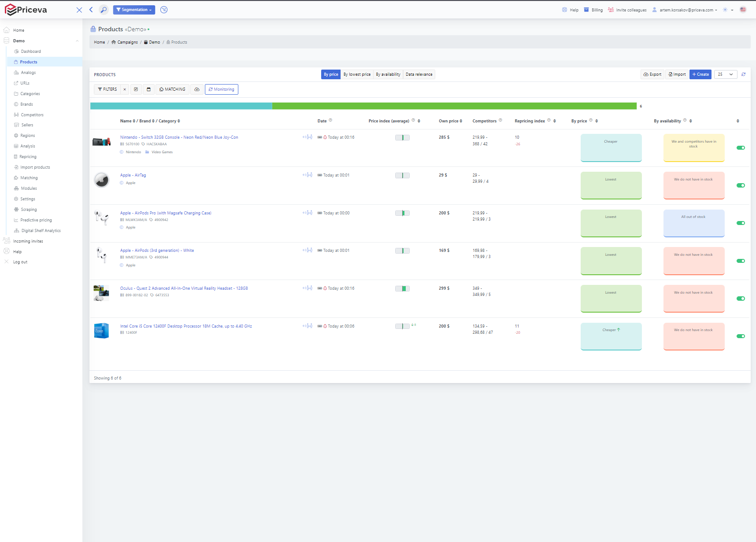Open the Segmentation dropdown
This screenshot has width=756, height=542.
[134, 10]
